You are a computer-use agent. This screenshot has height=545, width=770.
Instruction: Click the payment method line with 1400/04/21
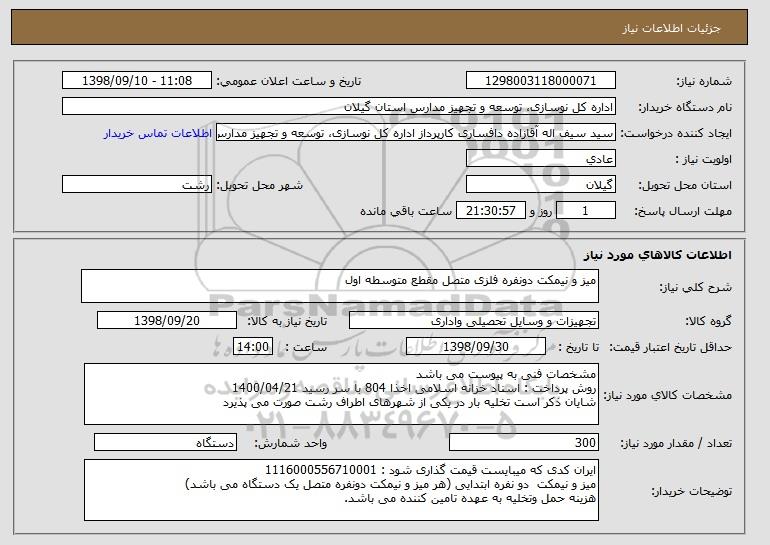click(x=414, y=388)
